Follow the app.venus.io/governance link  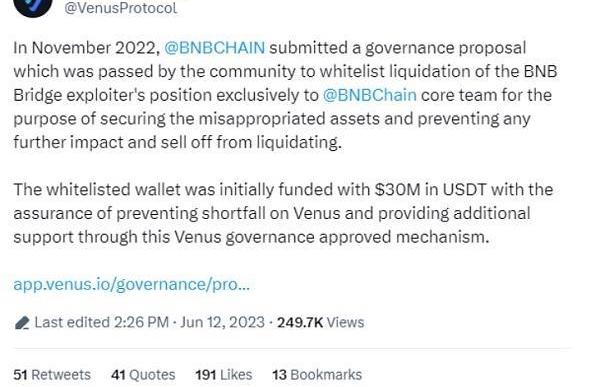132,284
